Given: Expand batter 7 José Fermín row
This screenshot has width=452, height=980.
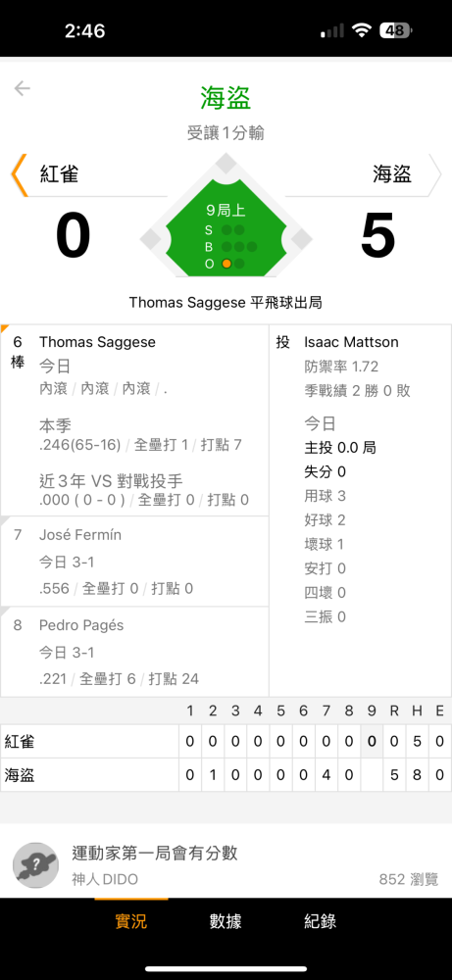Looking at the screenshot, I should (x=134, y=562).
